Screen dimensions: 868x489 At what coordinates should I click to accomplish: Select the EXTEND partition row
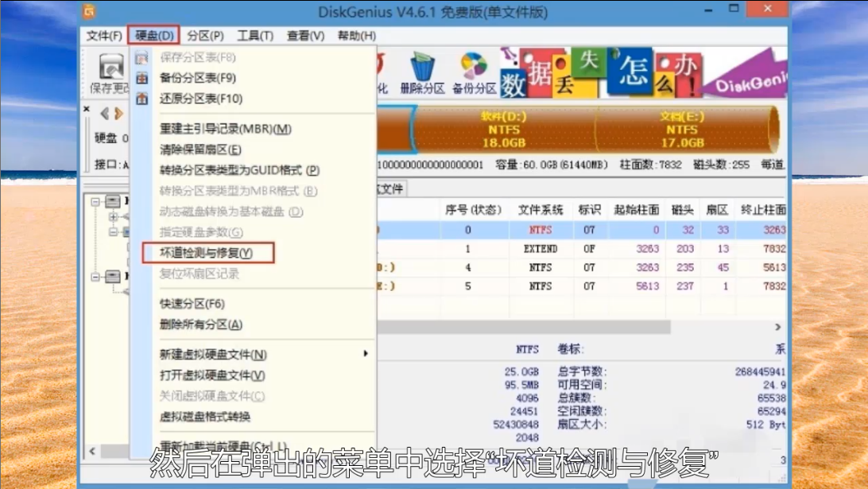tap(581, 249)
